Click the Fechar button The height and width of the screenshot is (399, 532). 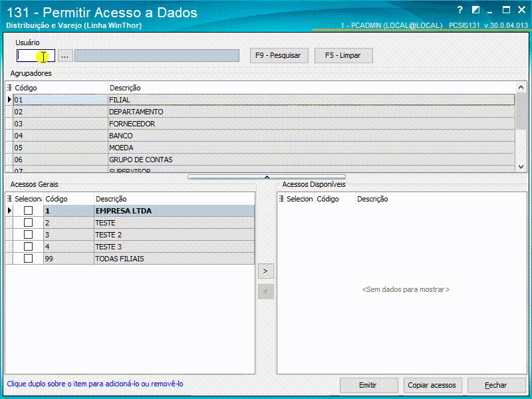pyautogui.click(x=496, y=385)
